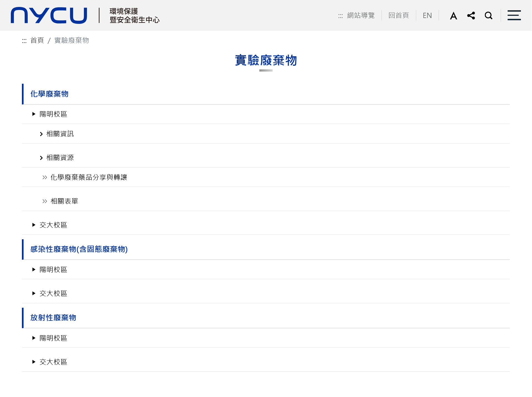Expand 陽明校區 under 感染性廢棄物
Viewport: 532px width, 397px height.
coord(53,270)
